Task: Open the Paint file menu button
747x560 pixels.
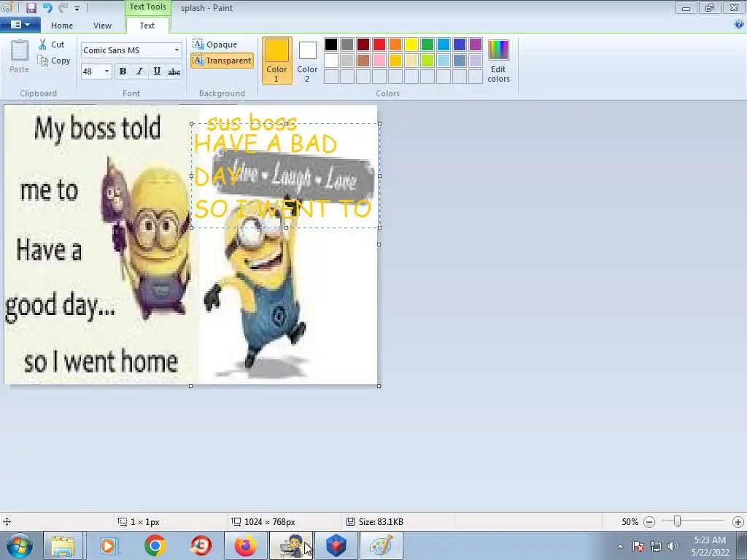Action: (x=20, y=25)
